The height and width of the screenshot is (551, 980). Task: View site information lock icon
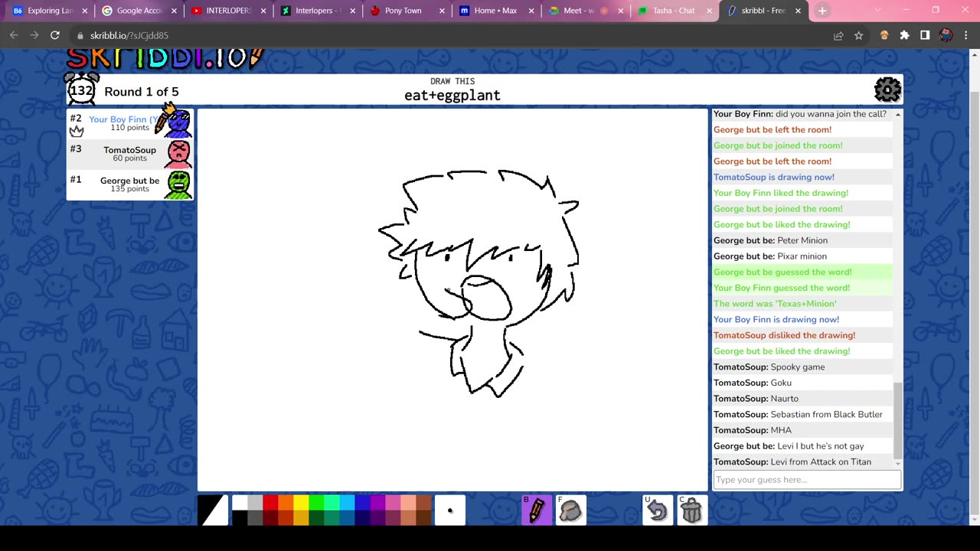coord(80,35)
